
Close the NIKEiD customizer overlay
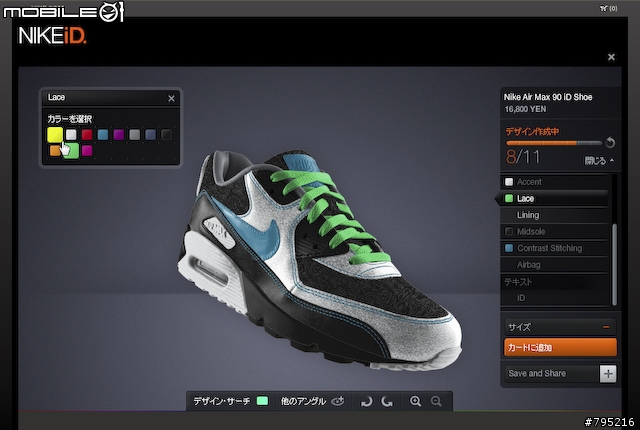[x=611, y=57]
